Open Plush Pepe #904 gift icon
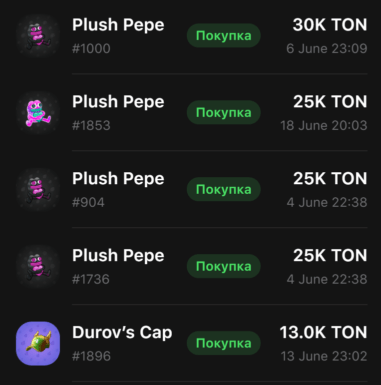 38,190
